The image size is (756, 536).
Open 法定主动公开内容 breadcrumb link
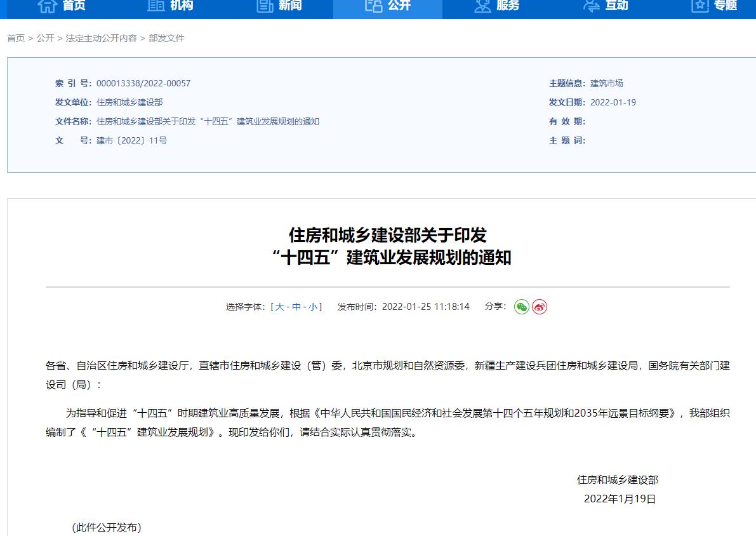coord(102,38)
